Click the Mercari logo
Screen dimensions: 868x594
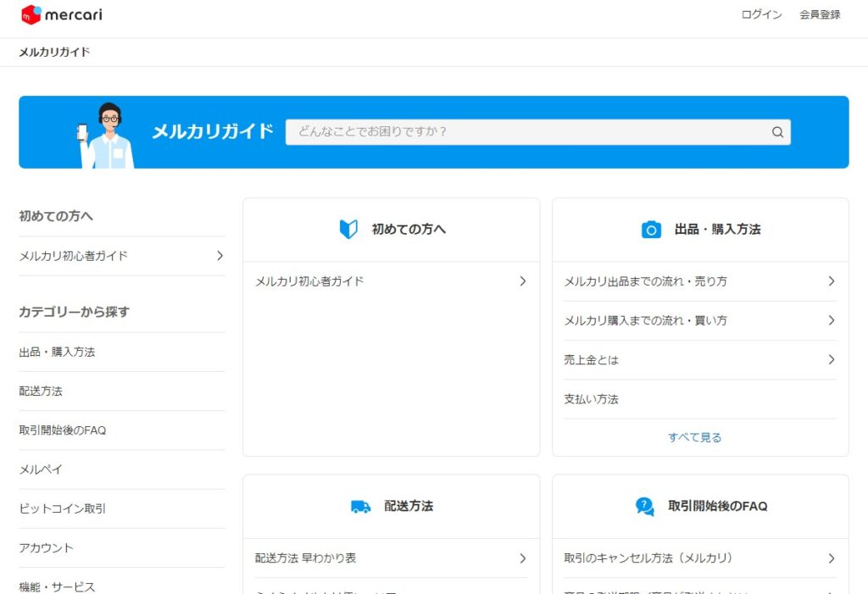pos(61,14)
